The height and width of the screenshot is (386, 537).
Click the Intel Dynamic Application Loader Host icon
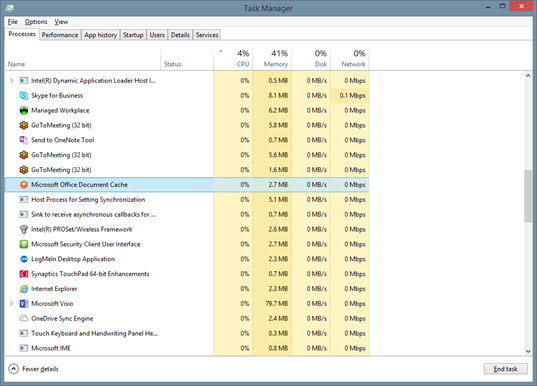point(24,80)
